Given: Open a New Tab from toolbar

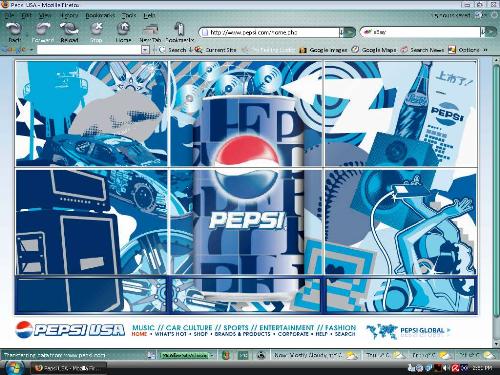Looking at the screenshot, I should pyautogui.click(x=150, y=32).
